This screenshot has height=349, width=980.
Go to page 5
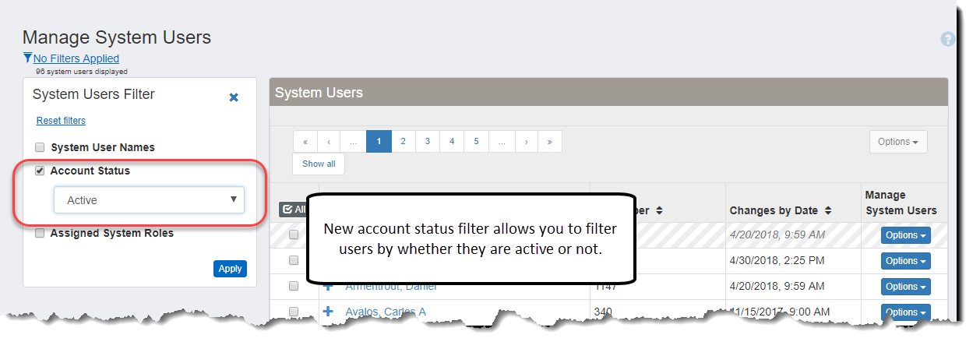click(x=476, y=142)
